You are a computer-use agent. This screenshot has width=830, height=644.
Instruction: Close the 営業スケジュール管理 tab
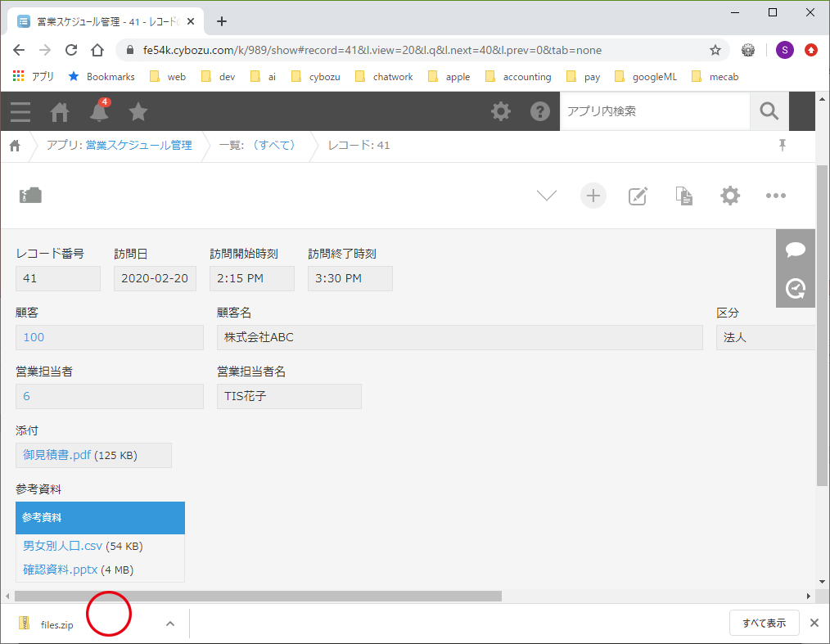point(191,22)
